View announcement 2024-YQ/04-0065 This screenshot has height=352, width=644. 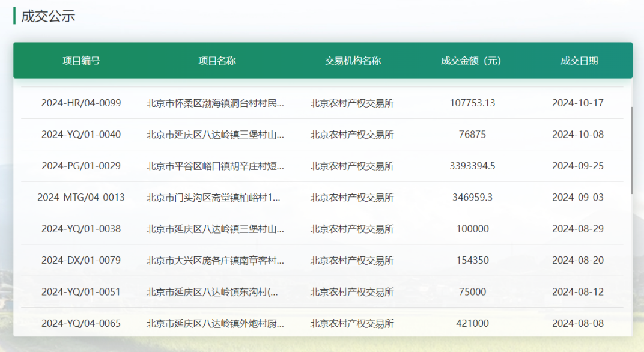tap(80, 323)
